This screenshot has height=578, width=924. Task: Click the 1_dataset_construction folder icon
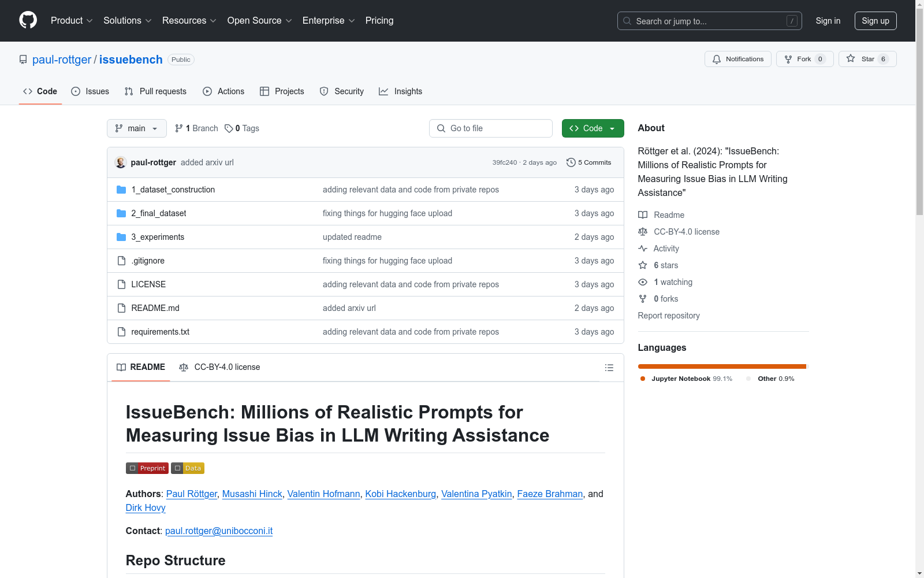pyautogui.click(x=121, y=190)
